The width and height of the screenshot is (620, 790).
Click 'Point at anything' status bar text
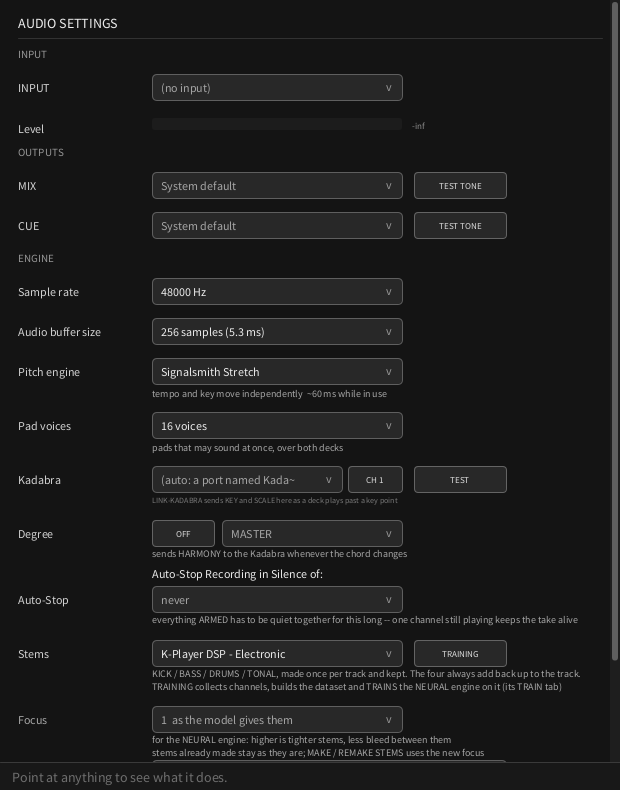tap(119, 777)
